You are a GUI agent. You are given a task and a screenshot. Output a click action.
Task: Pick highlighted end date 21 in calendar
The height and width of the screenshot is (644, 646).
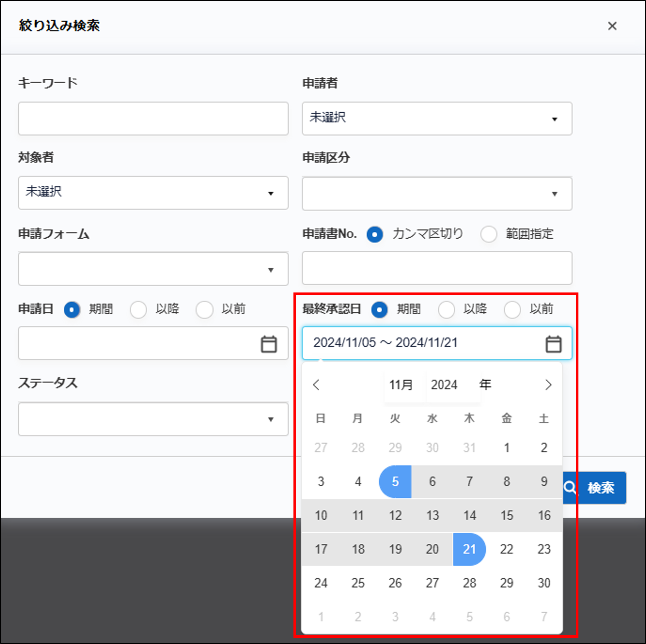(x=469, y=549)
